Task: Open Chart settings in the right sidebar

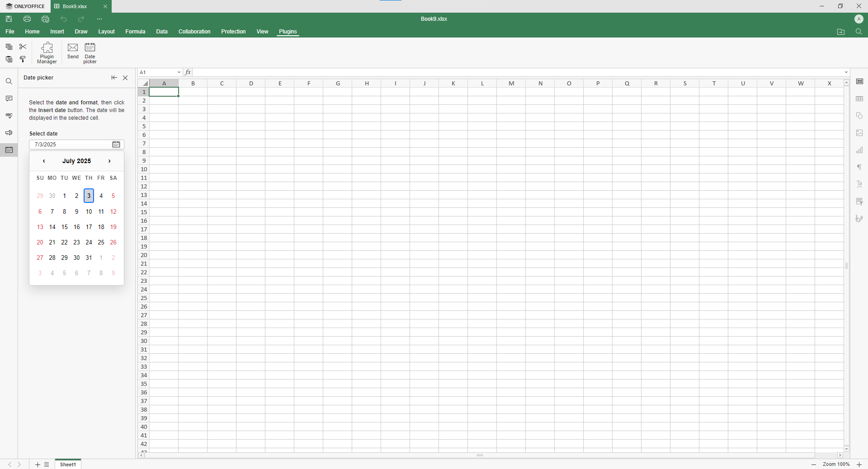Action: tap(860, 150)
